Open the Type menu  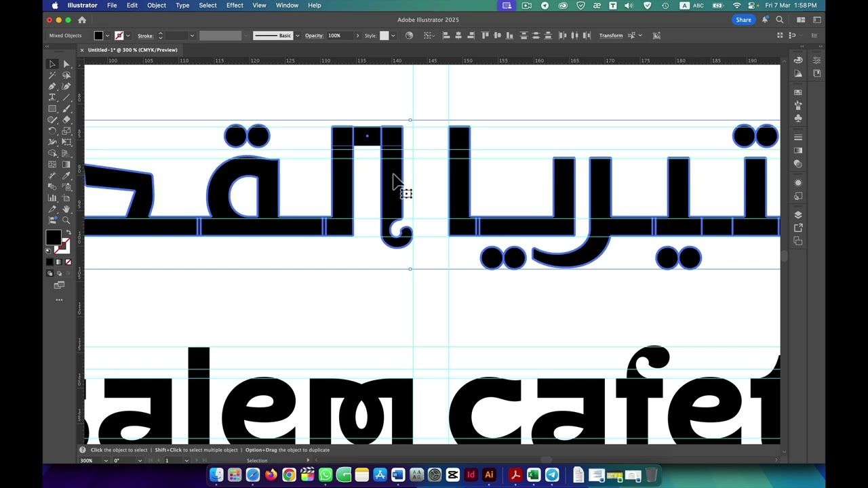tap(182, 5)
